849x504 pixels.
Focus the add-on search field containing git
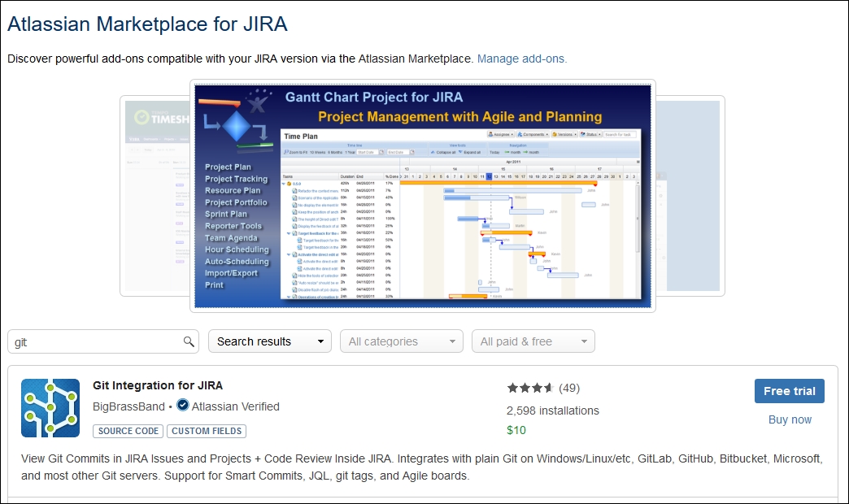(103, 341)
